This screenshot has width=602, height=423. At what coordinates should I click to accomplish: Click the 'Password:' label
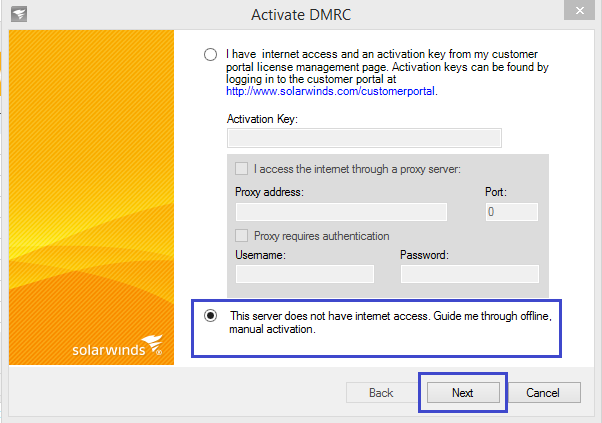424,254
